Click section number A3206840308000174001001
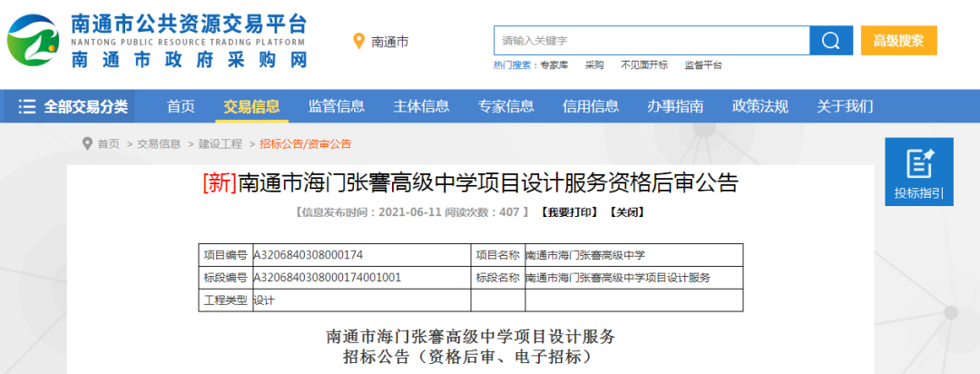This screenshot has height=374, width=980. [x=327, y=278]
